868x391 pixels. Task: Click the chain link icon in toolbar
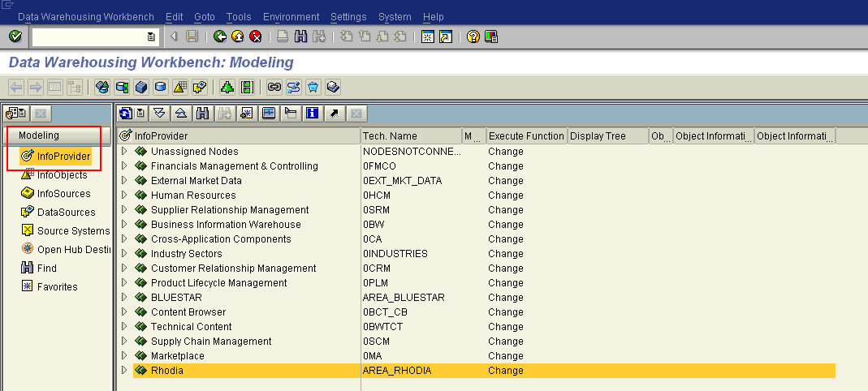[274, 87]
